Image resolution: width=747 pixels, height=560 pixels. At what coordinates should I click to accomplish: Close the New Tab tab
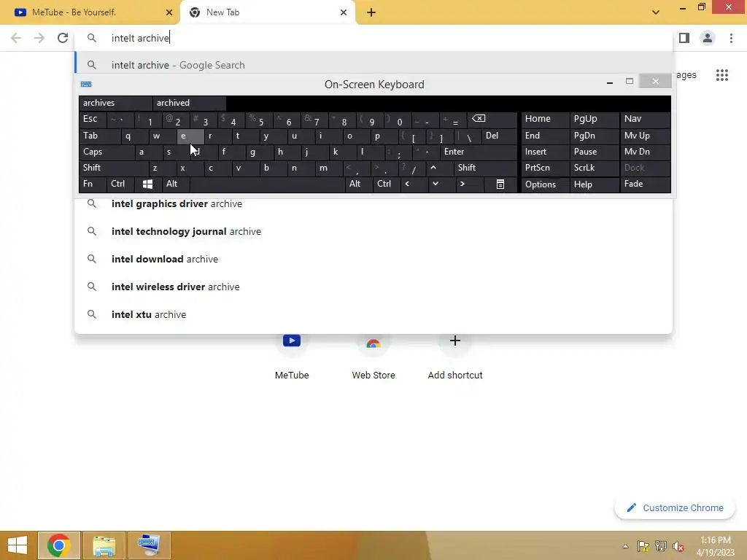[x=344, y=12]
